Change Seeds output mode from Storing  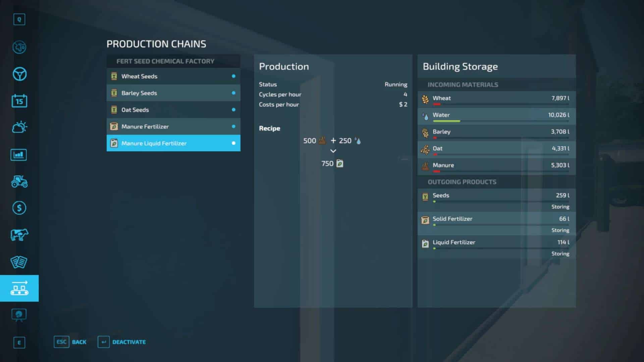coord(560,207)
